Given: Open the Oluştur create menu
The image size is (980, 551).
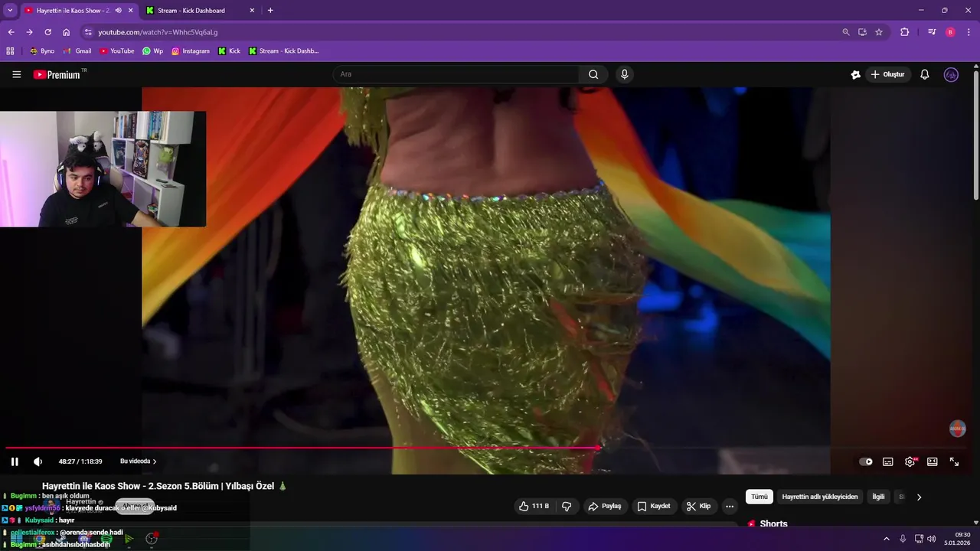Looking at the screenshot, I should pyautogui.click(x=888, y=74).
